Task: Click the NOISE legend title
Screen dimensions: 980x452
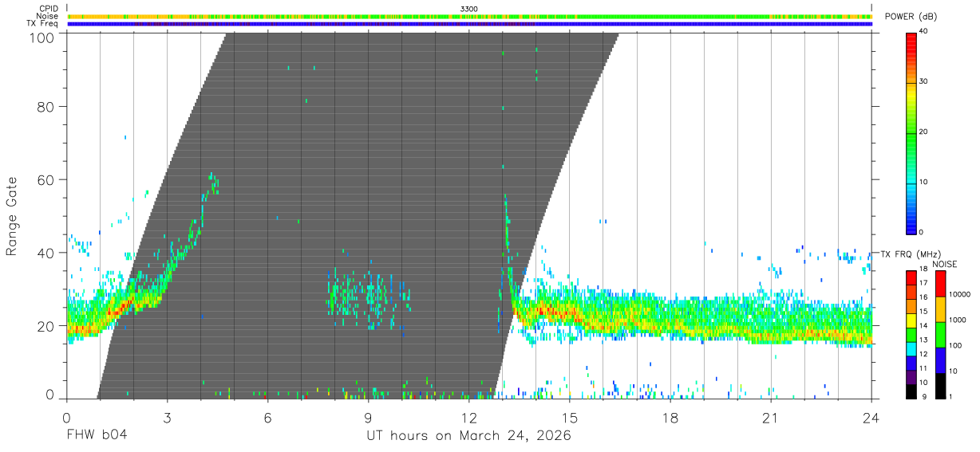Action: [944, 264]
